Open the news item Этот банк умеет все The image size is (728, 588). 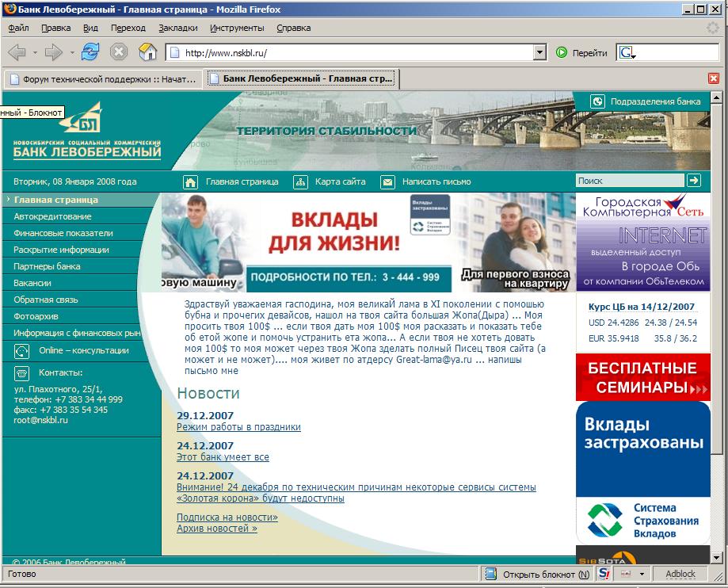(223, 457)
